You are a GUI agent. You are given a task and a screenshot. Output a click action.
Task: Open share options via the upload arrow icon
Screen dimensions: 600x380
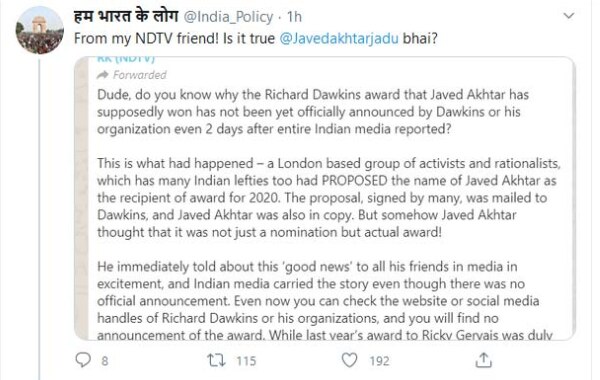coord(483,360)
